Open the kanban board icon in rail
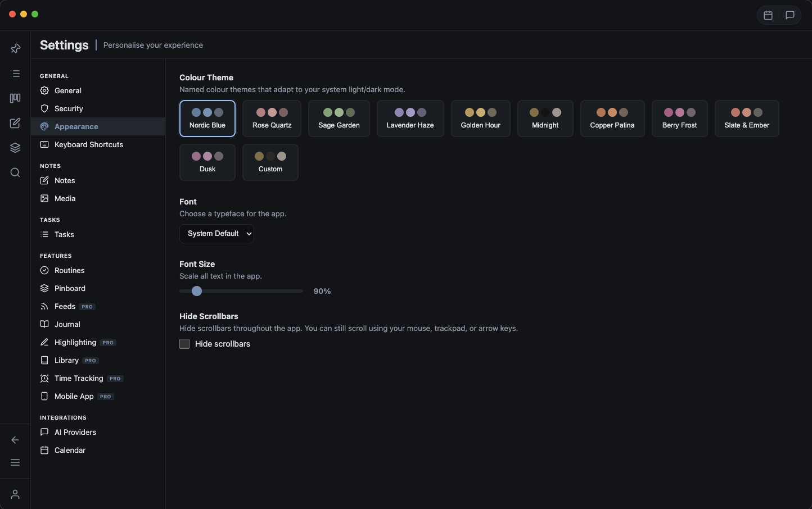 pyautogui.click(x=15, y=98)
